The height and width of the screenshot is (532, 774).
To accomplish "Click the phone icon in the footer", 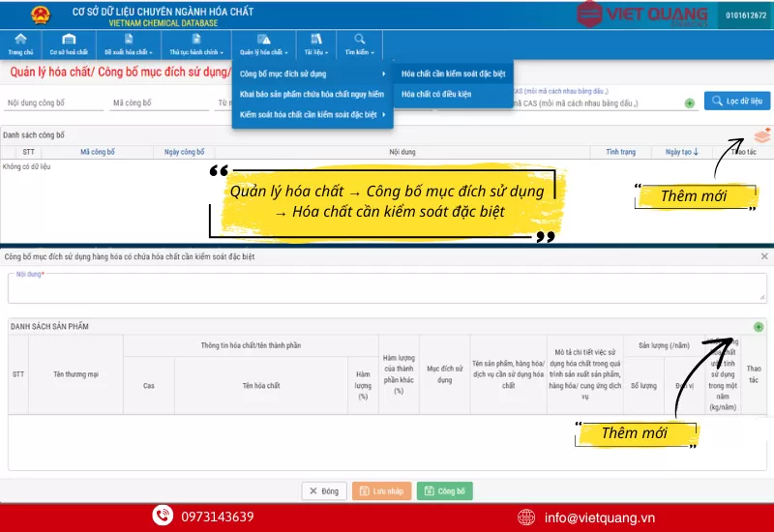I will point(162,517).
